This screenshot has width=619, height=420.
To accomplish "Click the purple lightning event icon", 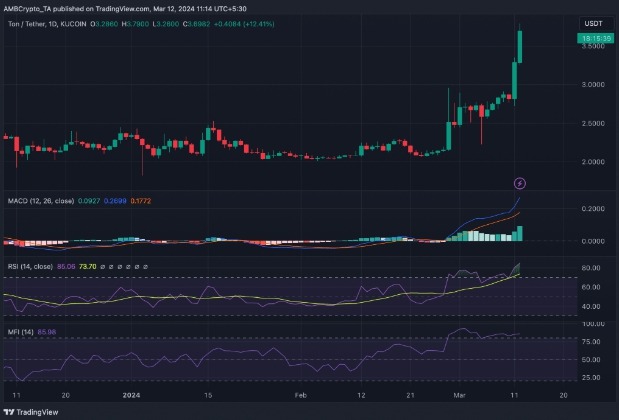I will (x=519, y=183).
